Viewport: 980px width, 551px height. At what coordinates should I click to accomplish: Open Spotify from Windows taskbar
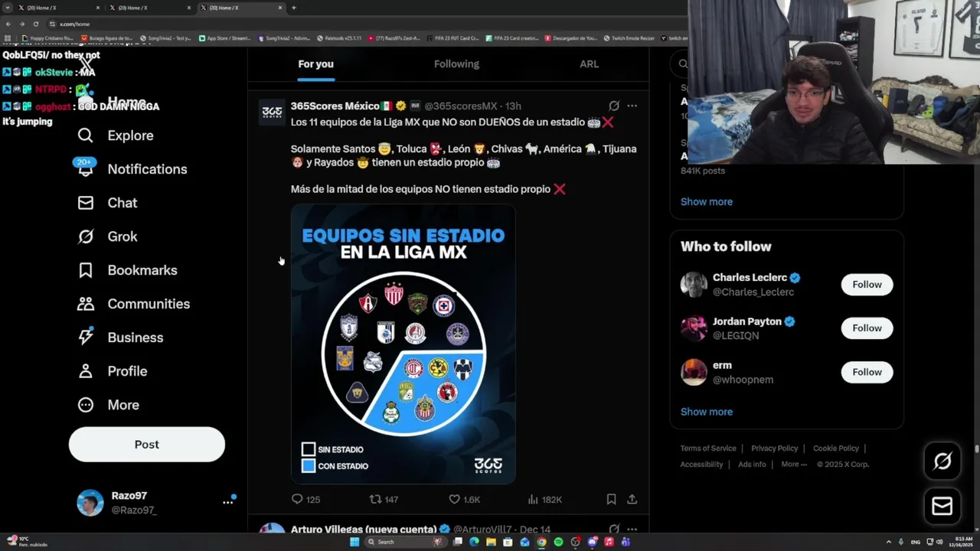click(x=558, y=542)
